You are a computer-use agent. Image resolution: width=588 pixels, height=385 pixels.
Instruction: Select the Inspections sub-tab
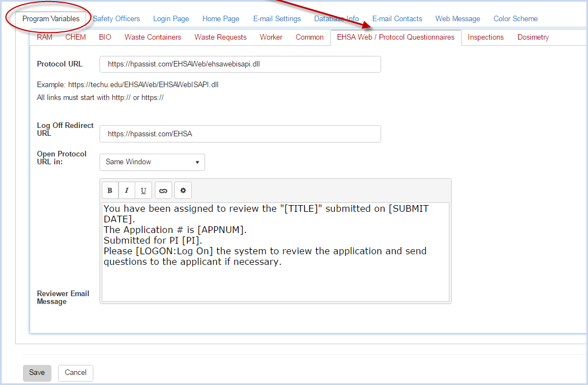click(x=486, y=37)
